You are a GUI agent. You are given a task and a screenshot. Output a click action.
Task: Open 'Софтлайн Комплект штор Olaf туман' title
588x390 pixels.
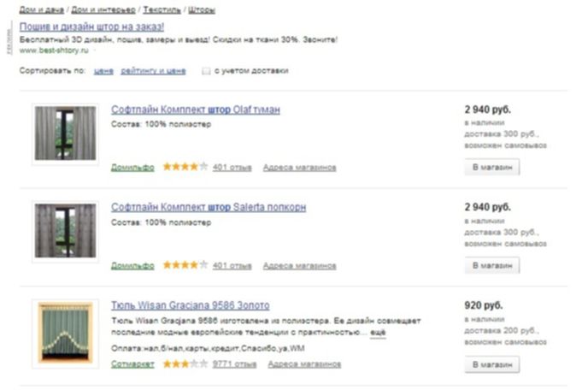pyautogui.click(x=196, y=109)
